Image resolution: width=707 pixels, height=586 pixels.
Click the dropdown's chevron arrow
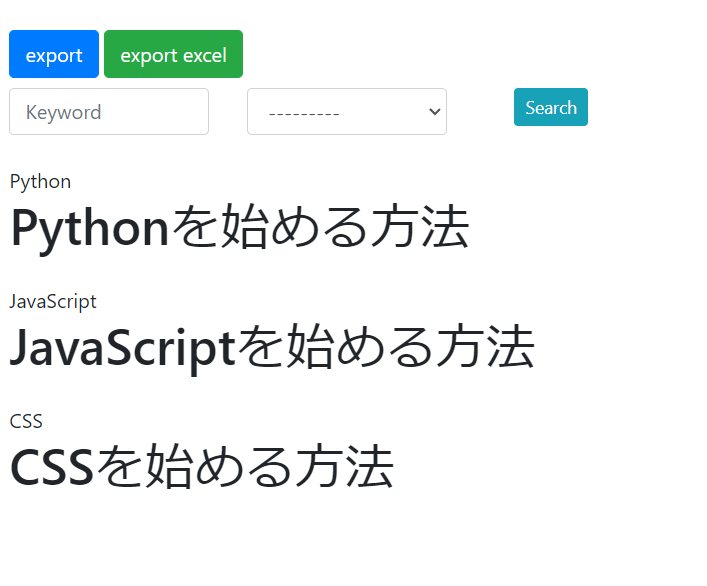[x=434, y=112]
